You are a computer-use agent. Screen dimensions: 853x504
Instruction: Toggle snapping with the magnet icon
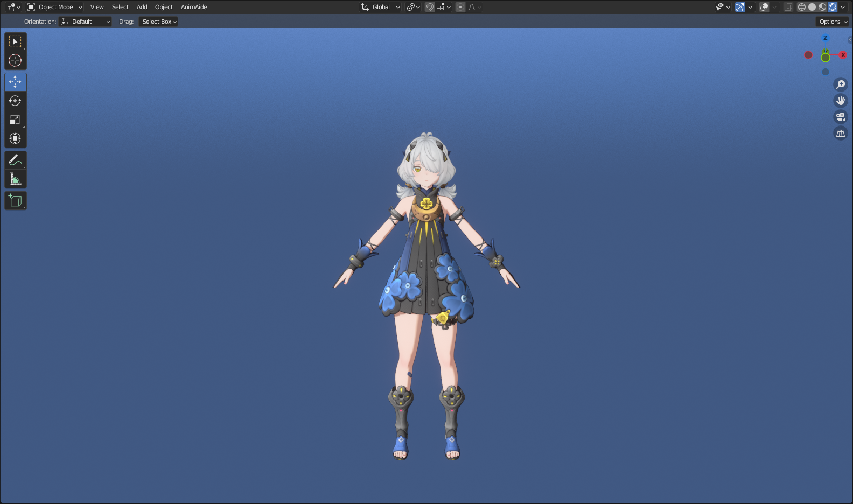coord(429,7)
